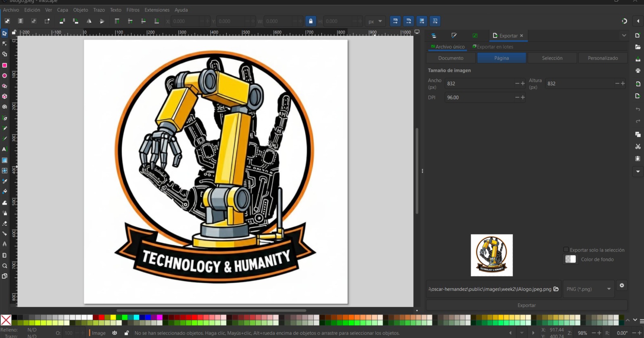The height and width of the screenshot is (338, 644).
Task: Open the px units dropdown
Action: (375, 21)
